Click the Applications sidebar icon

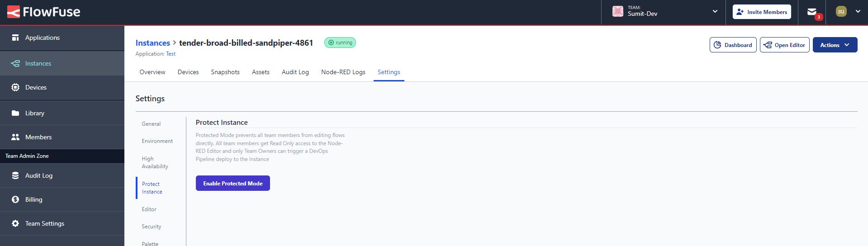[15, 38]
